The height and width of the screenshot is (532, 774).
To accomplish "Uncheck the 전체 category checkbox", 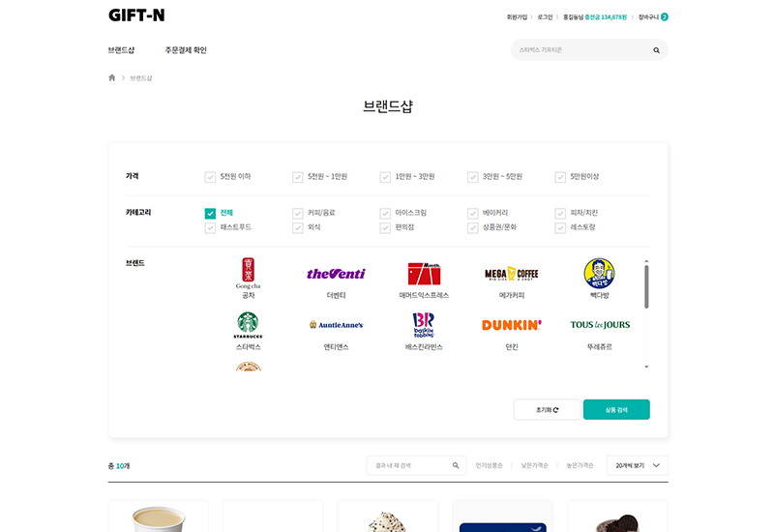I will pyautogui.click(x=210, y=213).
